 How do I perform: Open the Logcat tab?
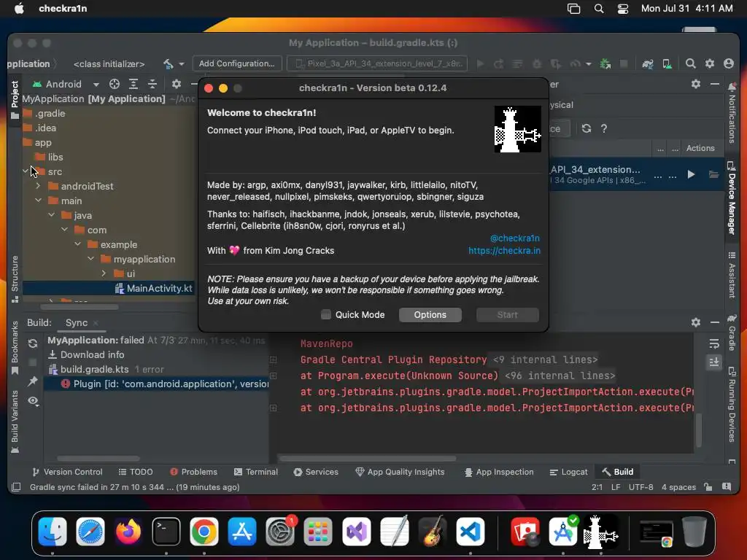(569, 472)
